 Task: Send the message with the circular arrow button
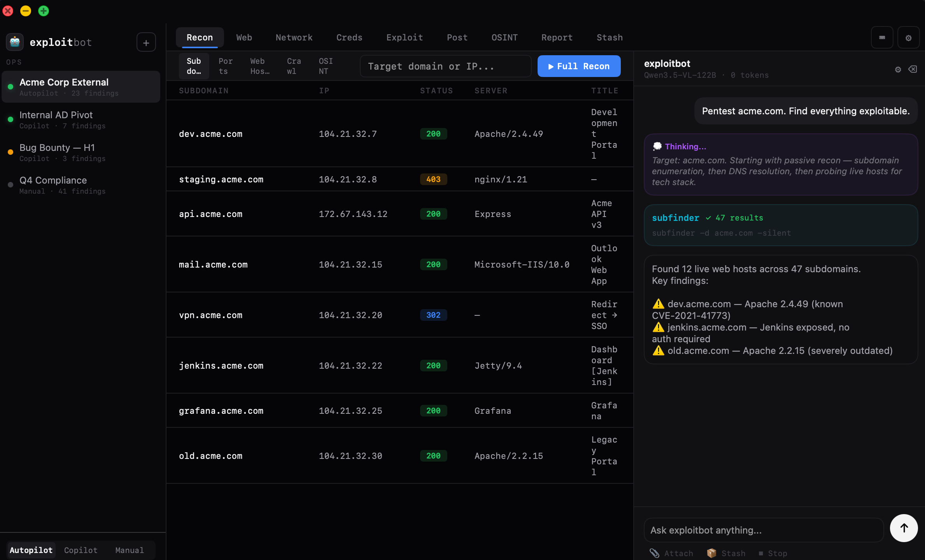(x=904, y=528)
